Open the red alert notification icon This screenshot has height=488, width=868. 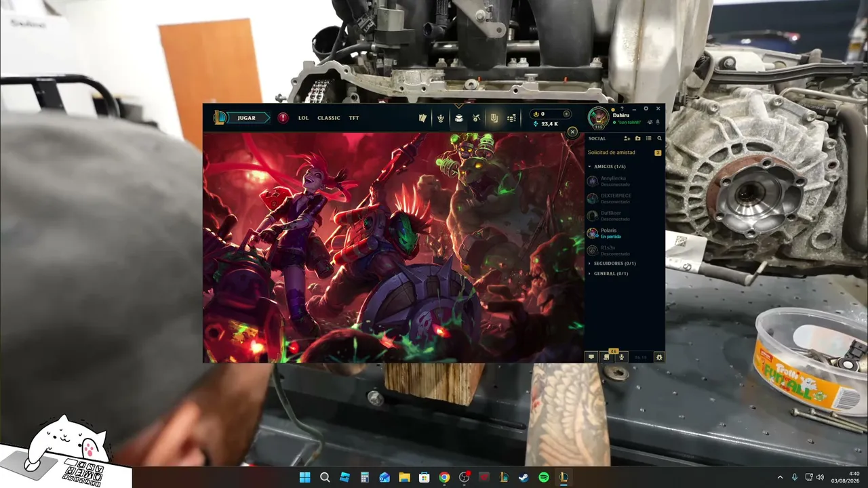283,118
